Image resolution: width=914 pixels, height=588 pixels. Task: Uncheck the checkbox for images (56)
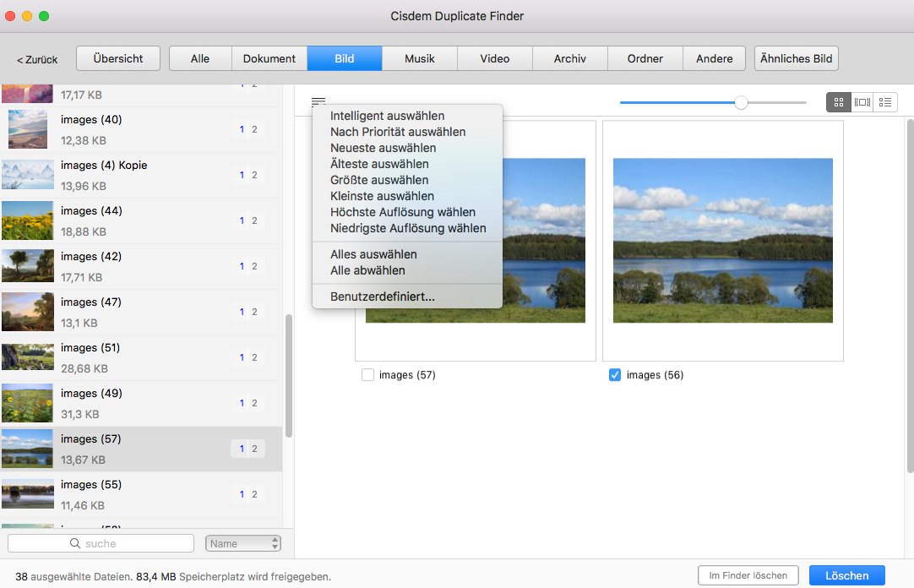coord(614,374)
